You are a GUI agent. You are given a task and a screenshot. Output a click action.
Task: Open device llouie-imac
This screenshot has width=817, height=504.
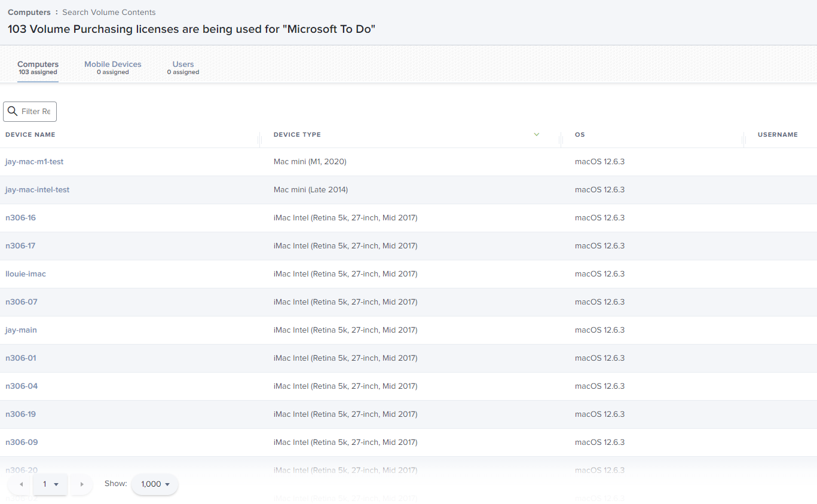click(26, 274)
